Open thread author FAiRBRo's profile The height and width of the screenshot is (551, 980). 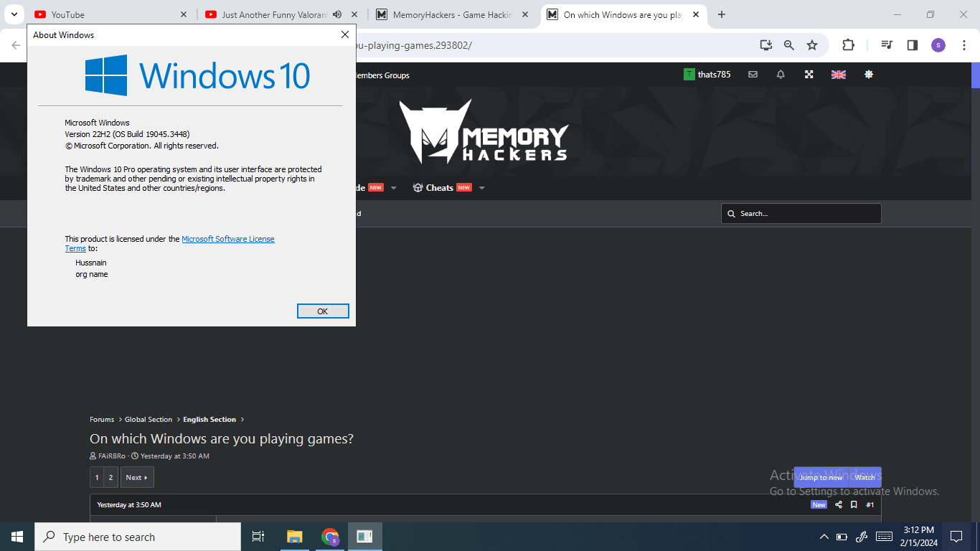(112, 456)
